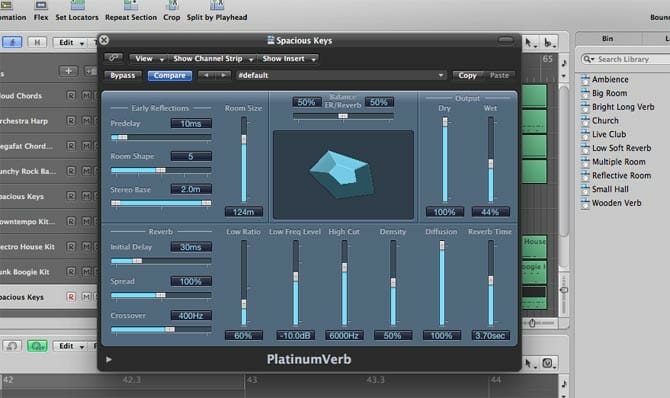Viewport: 670px width, 398px height.
Task: Click the add track plus button
Action: (x=68, y=71)
